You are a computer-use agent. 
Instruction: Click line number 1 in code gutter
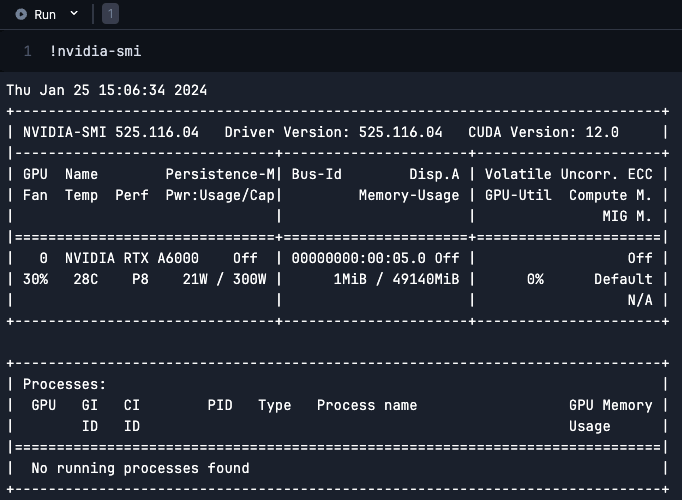(x=27, y=51)
